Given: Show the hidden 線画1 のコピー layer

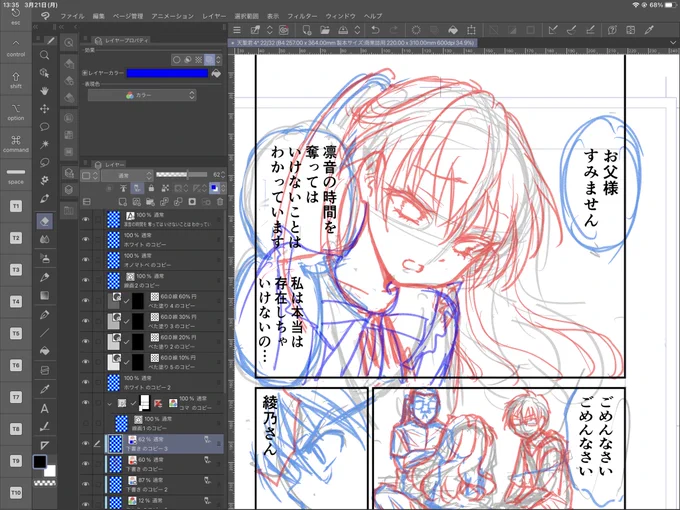Looking at the screenshot, I should pos(86,423).
